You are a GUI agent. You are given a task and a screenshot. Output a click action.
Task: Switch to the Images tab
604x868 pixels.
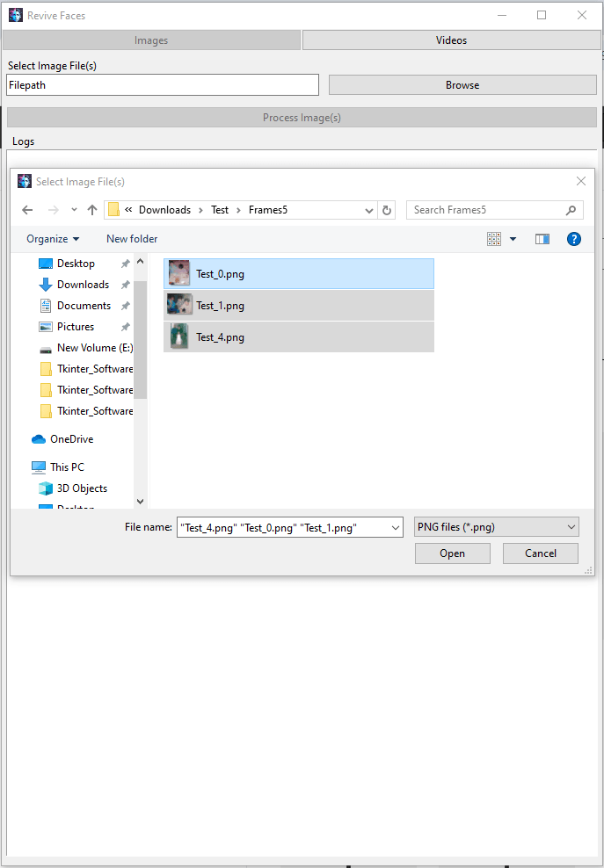tap(151, 40)
